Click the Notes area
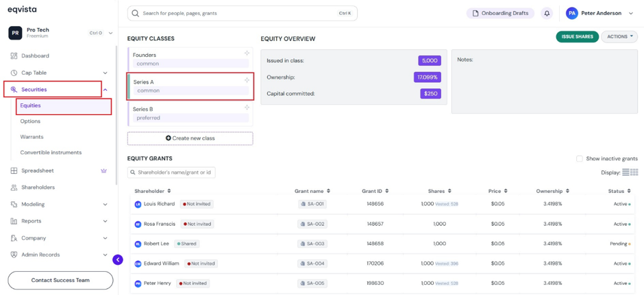Viewport: 644px width, 295px height. point(545,81)
